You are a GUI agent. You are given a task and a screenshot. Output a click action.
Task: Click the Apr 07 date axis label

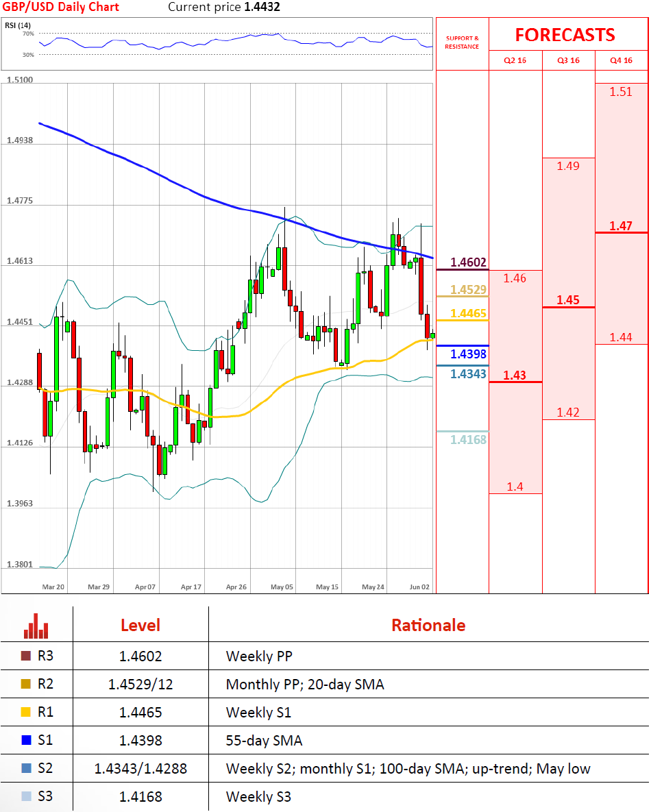(145, 587)
